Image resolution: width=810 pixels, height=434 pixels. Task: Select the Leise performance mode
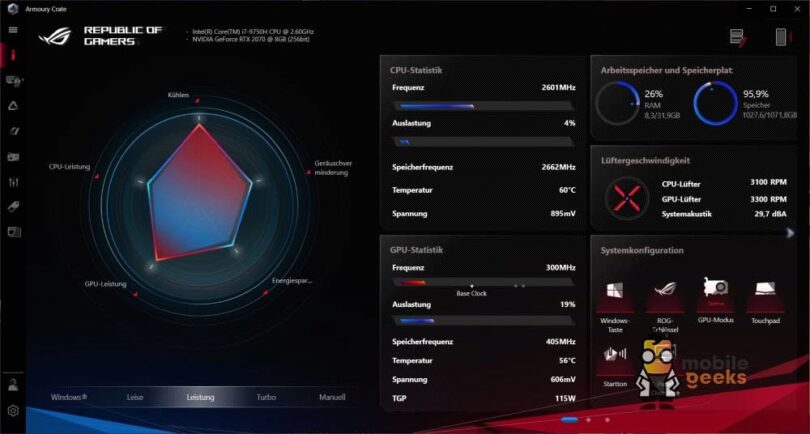[x=135, y=397]
